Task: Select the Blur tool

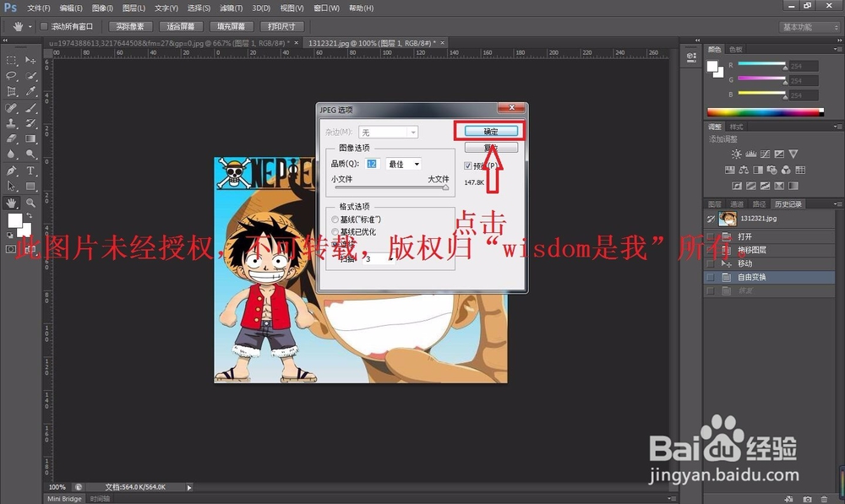Action: tap(11, 154)
